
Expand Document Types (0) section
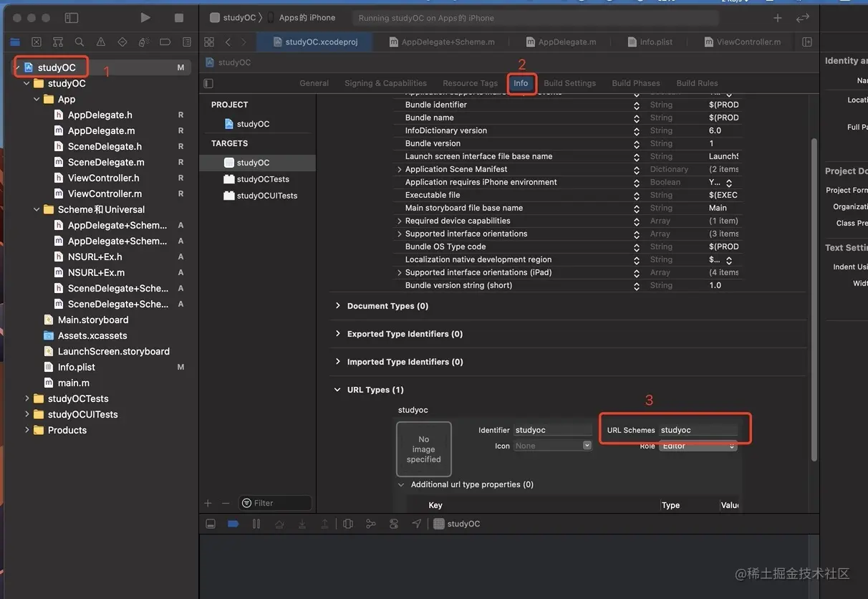[x=338, y=306]
